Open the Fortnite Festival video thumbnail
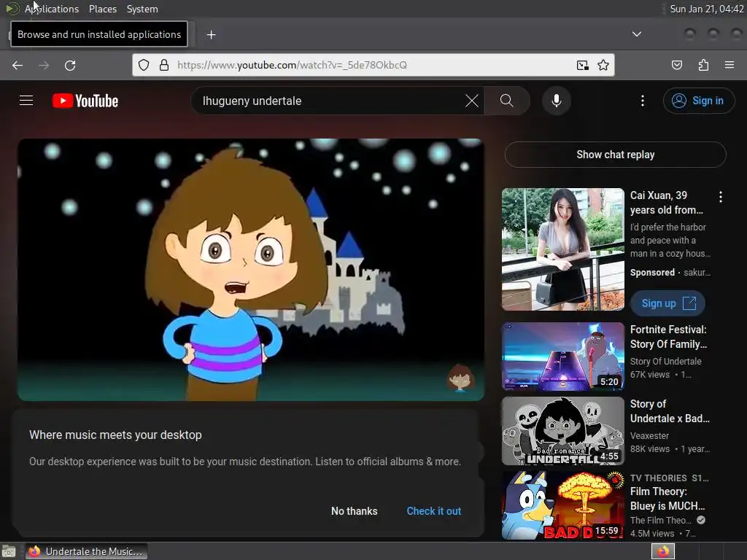Screen dimensions: 747x560 (x=562, y=357)
